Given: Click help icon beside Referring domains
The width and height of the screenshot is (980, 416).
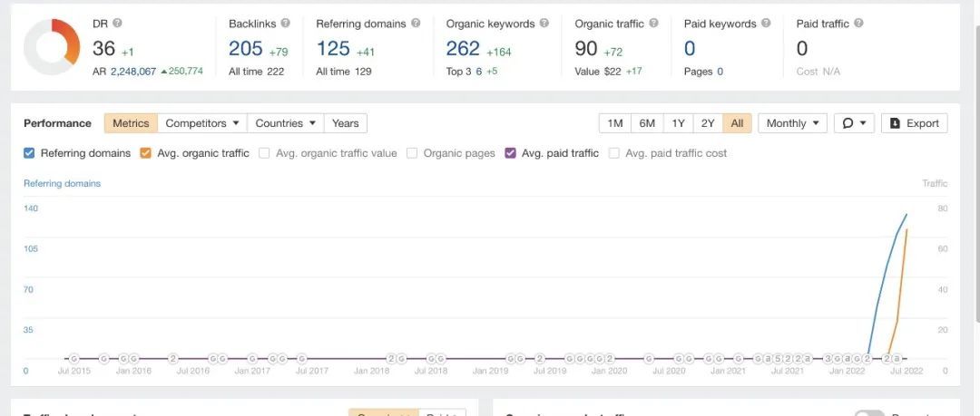Looking at the screenshot, I should click(x=416, y=24).
